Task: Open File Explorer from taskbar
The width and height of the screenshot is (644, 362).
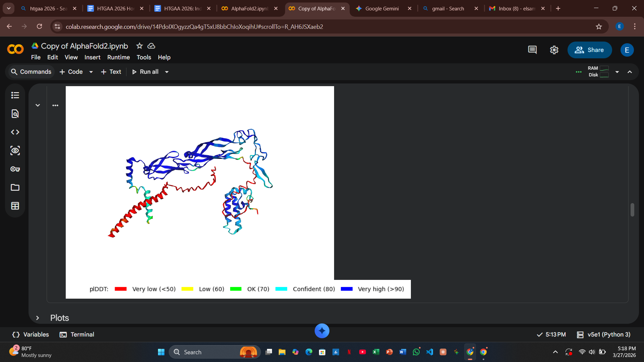Action: [282, 352]
